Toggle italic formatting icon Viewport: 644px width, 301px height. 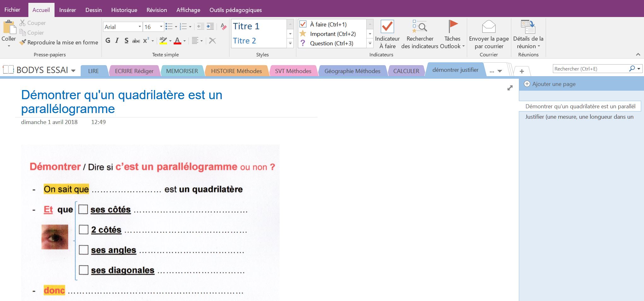[117, 41]
